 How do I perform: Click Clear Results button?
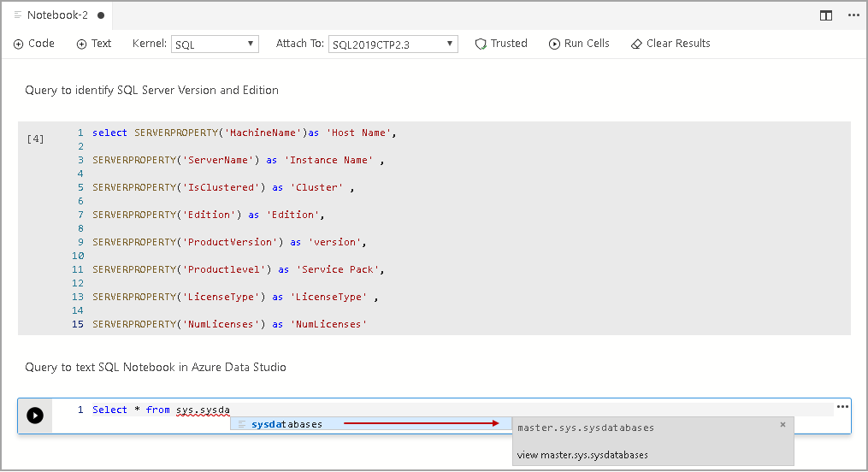pyautogui.click(x=670, y=44)
